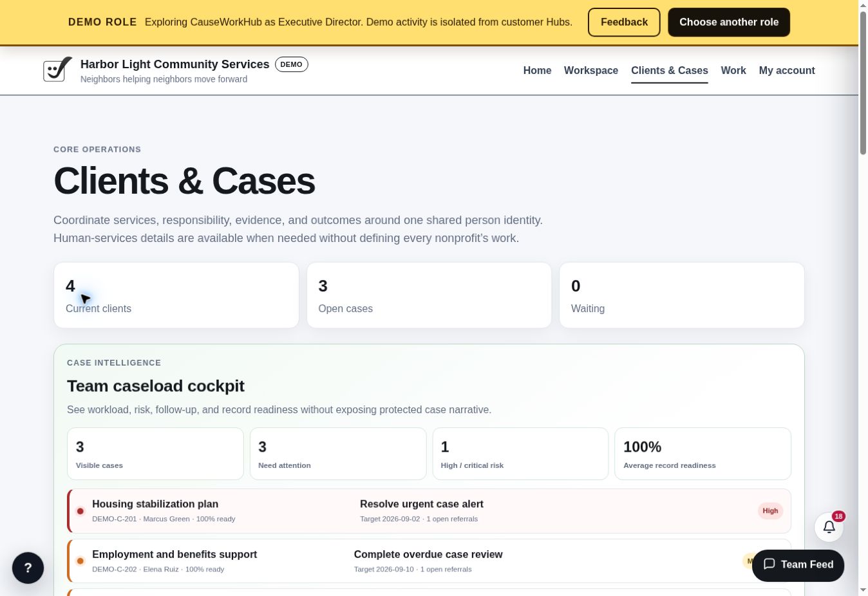Open the Housing stabilization plan case
The width and height of the screenshot is (868, 596).
tap(155, 504)
